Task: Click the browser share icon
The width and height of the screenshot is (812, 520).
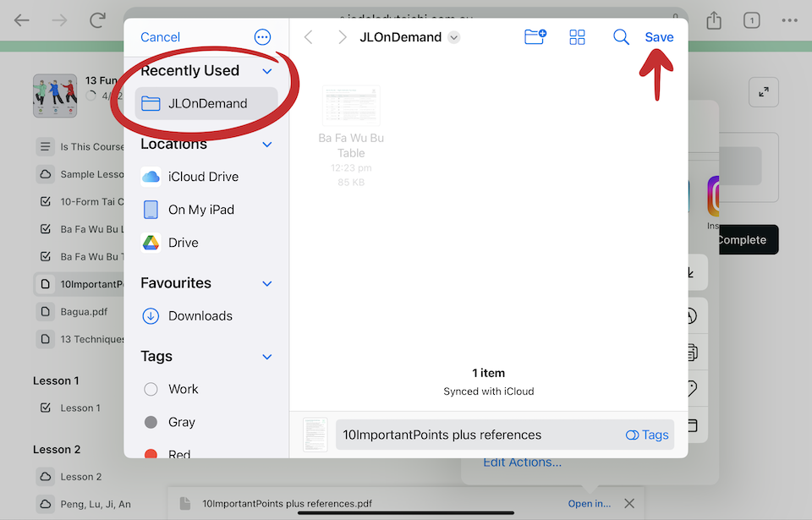Action: 713,20
